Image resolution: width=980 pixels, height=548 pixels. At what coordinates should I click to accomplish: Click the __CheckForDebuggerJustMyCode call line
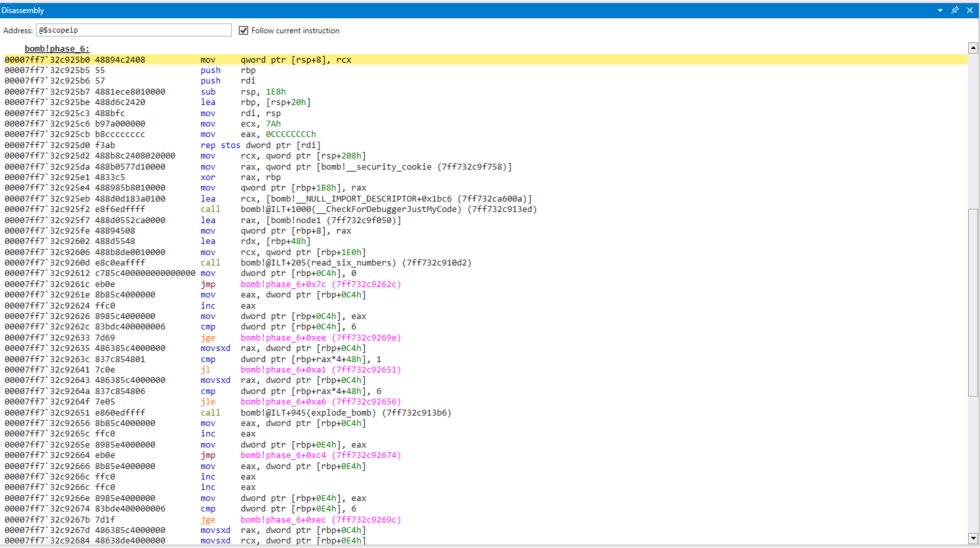(x=388, y=209)
